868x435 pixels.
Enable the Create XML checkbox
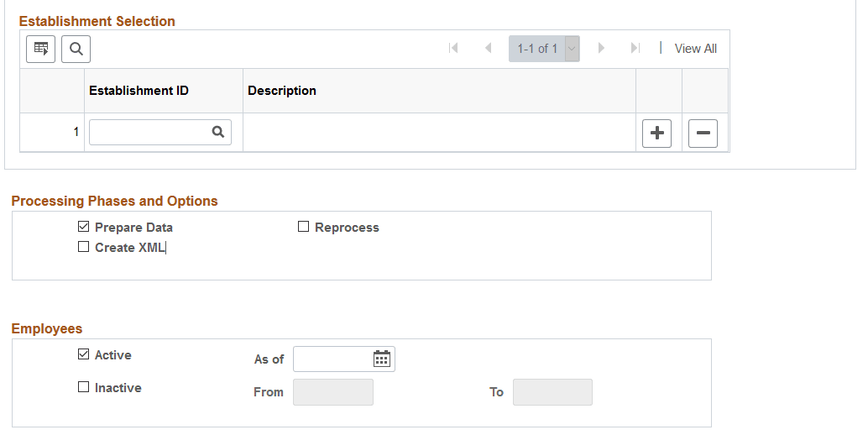point(83,247)
